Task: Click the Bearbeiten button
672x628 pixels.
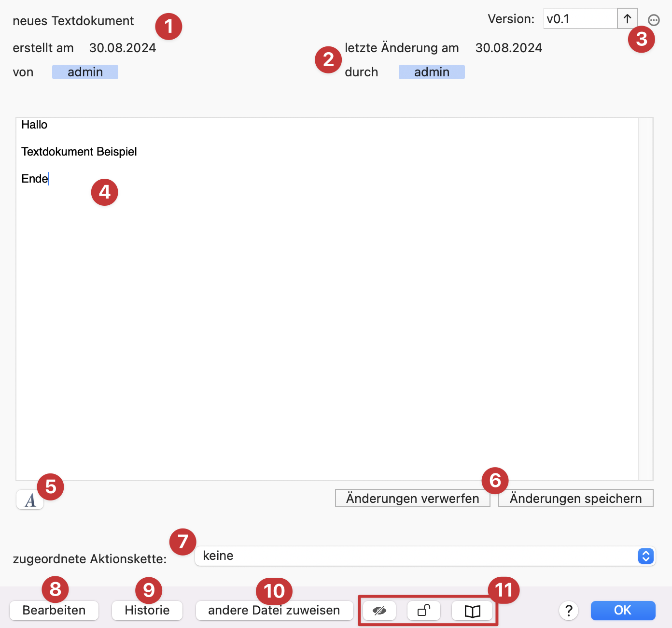Action: point(54,611)
